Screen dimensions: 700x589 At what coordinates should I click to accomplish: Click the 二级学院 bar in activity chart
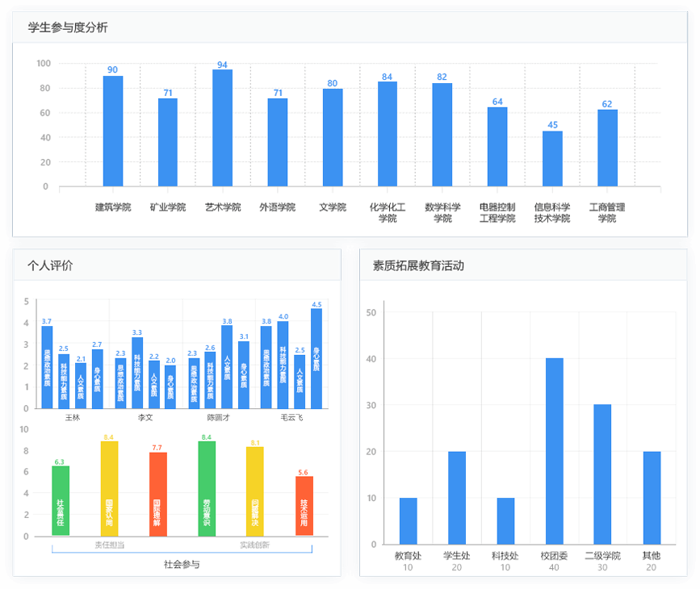point(603,474)
